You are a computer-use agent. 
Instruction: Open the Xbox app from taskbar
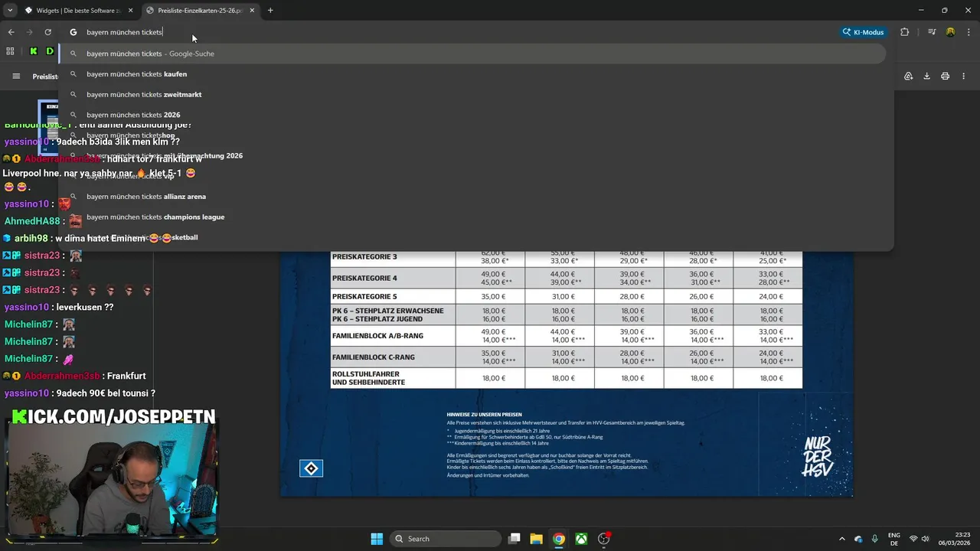[582, 539]
